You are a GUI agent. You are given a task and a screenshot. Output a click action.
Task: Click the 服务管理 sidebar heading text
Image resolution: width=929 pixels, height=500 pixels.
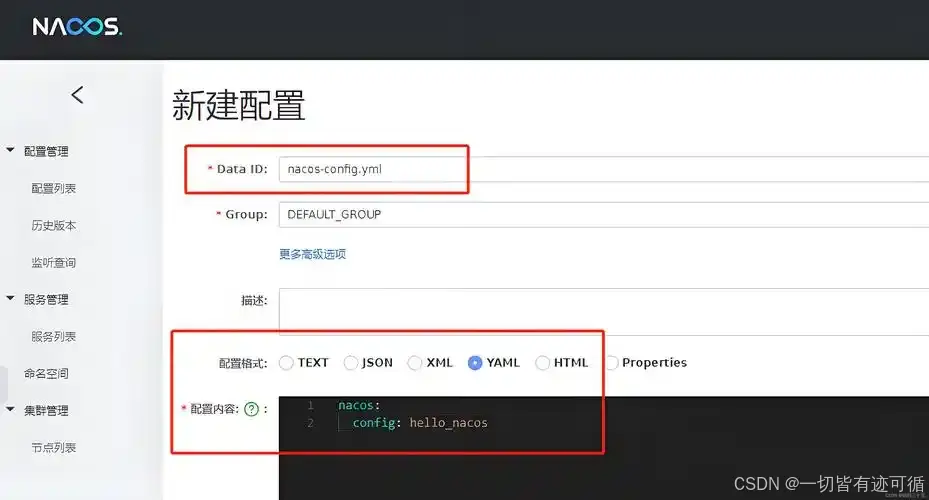pyautogui.click(x=46, y=300)
